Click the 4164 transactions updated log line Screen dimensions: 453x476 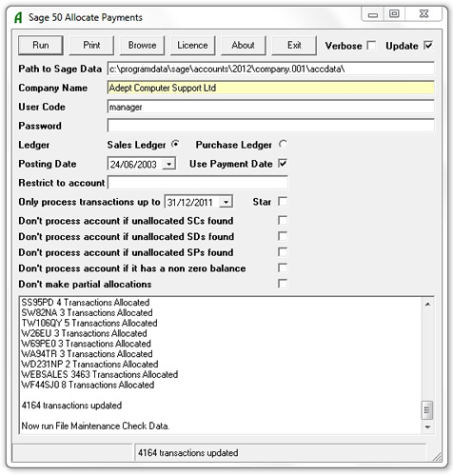(71, 406)
